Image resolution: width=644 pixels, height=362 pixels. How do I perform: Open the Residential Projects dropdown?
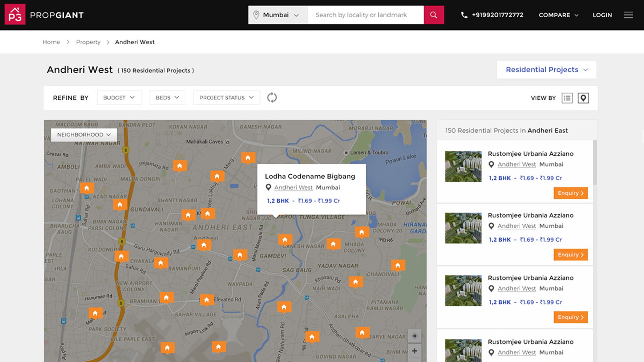click(546, 70)
